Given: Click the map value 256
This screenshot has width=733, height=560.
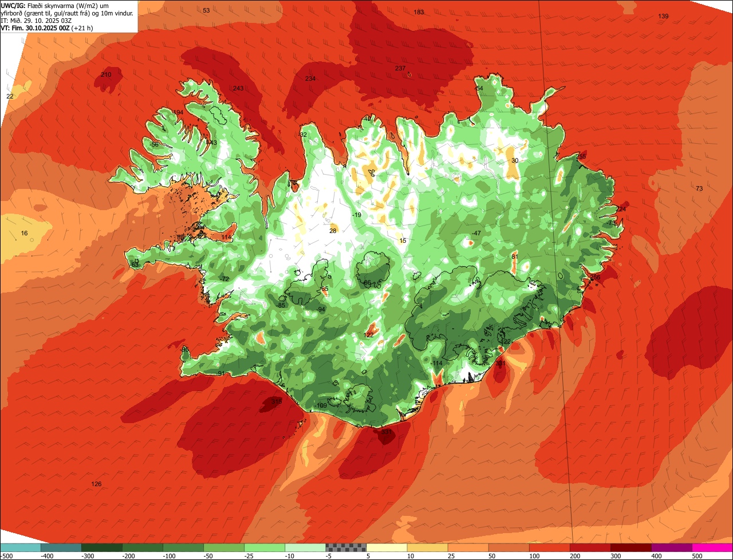Looking at the screenshot, I should pyautogui.click(x=595, y=277).
